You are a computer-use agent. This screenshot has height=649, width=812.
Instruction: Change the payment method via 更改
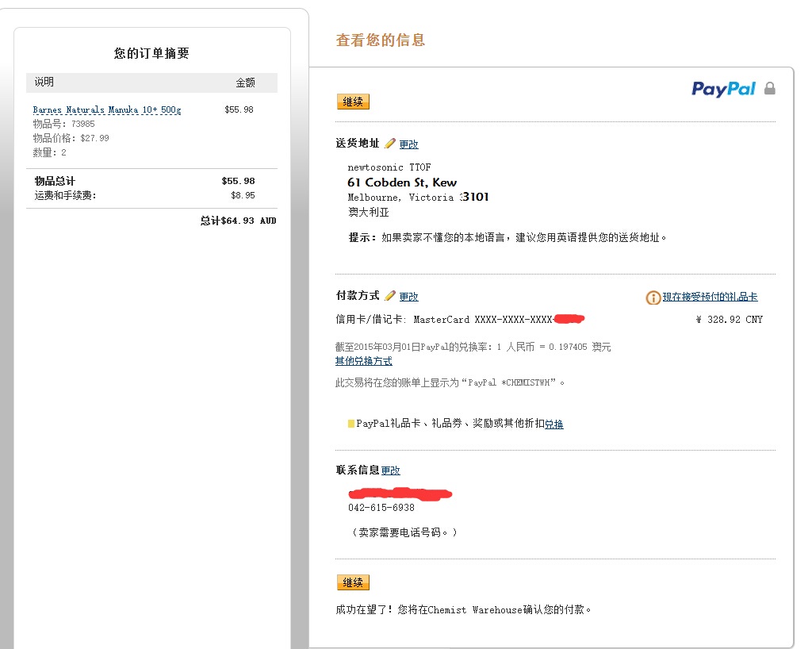(x=408, y=297)
